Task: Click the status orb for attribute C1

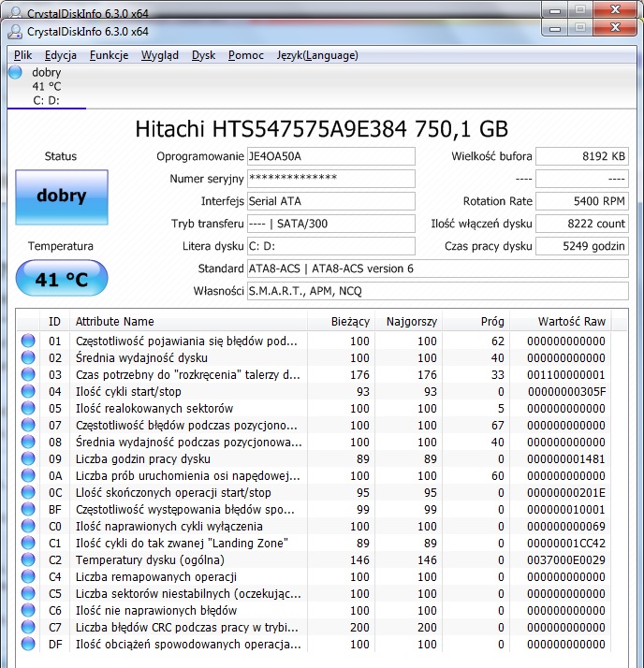Action: click(28, 543)
